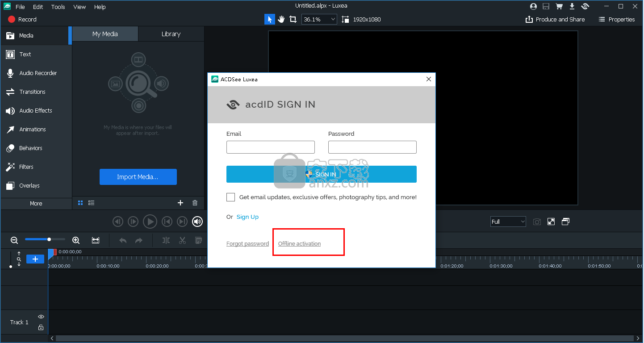
Task: Open Overlays in the sidebar
Action: (x=36, y=185)
